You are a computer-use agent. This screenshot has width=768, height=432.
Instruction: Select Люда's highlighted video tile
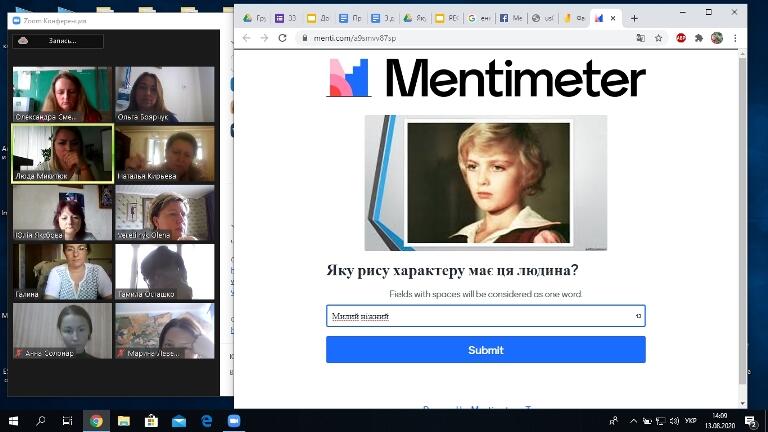62,153
